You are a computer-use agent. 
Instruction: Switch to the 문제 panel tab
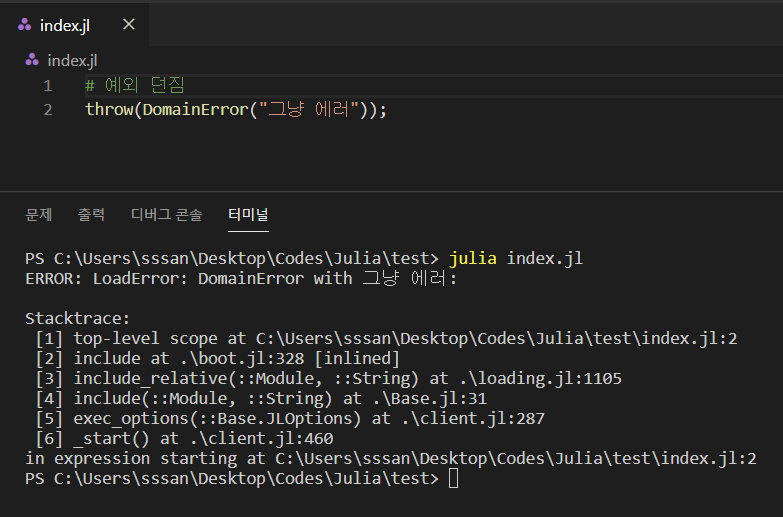tap(39, 214)
